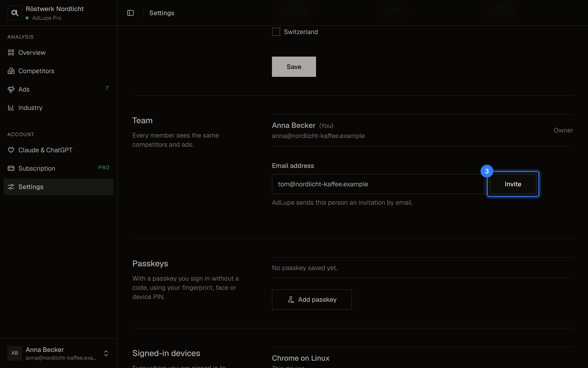Click the AdLupe magnifier logo icon
The width and height of the screenshot is (588, 368).
(x=14, y=13)
